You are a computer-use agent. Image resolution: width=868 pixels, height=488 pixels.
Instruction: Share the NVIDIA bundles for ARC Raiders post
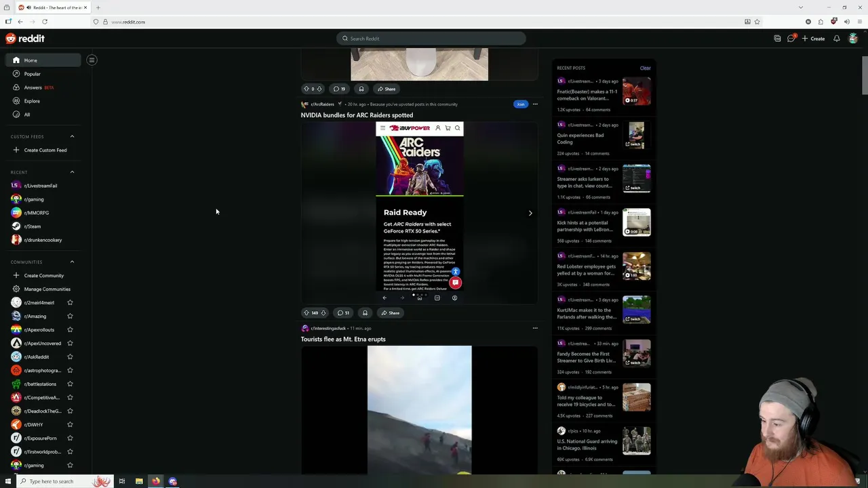390,313
